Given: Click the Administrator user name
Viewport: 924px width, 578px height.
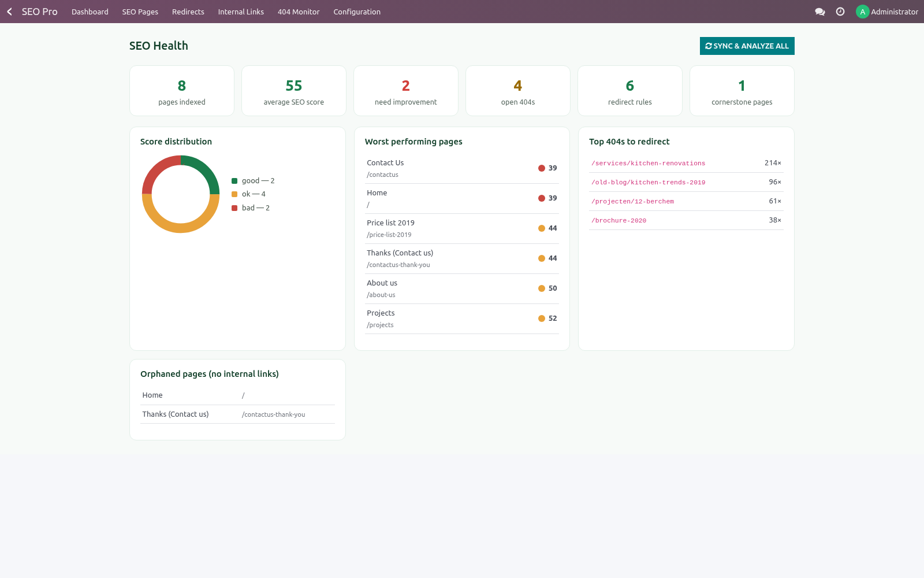Looking at the screenshot, I should [x=895, y=12].
